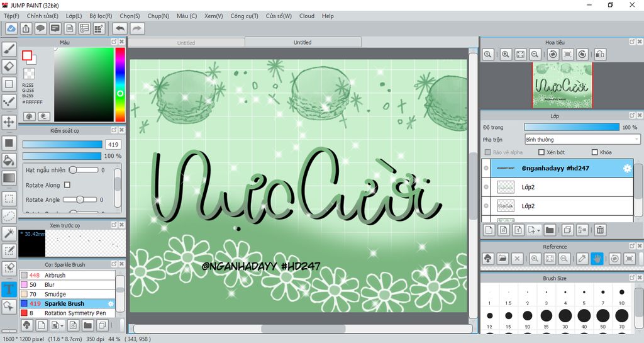
Task: Open the Sparkle Brush gear settings
Action: click(111, 303)
